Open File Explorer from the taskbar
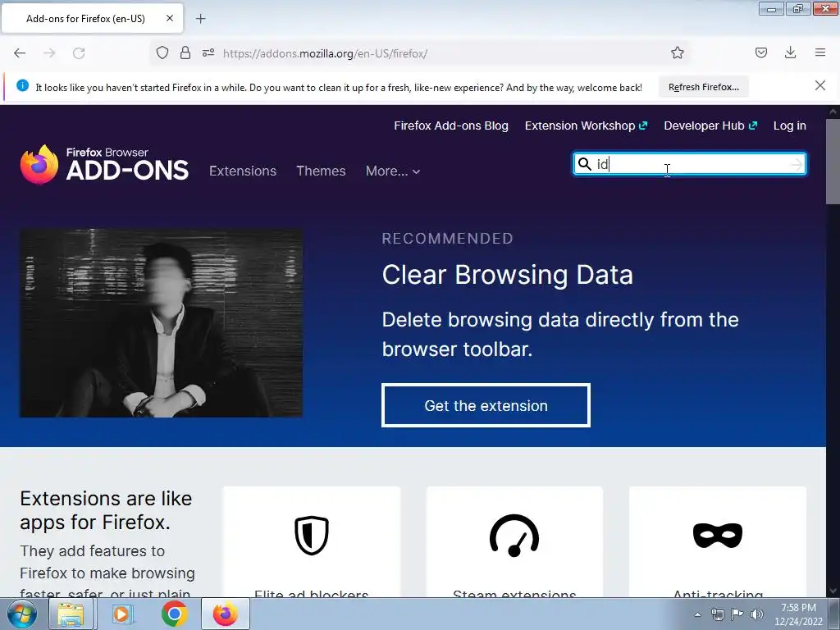The height and width of the screenshot is (630, 840). coord(71,614)
